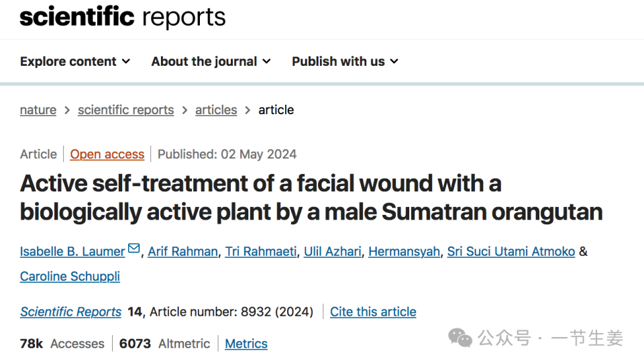Select author Tri Rahmaeti

click(260, 252)
